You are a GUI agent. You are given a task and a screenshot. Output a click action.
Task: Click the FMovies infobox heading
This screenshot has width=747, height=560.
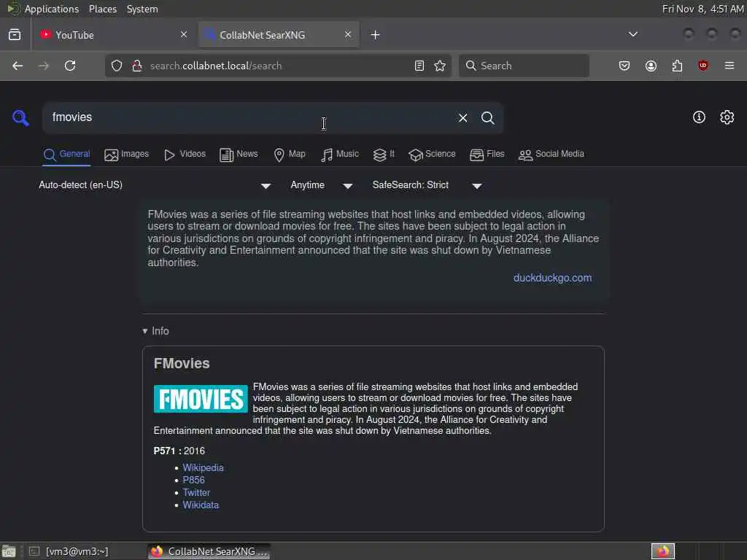pyautogui.click(x=182, y=363)
